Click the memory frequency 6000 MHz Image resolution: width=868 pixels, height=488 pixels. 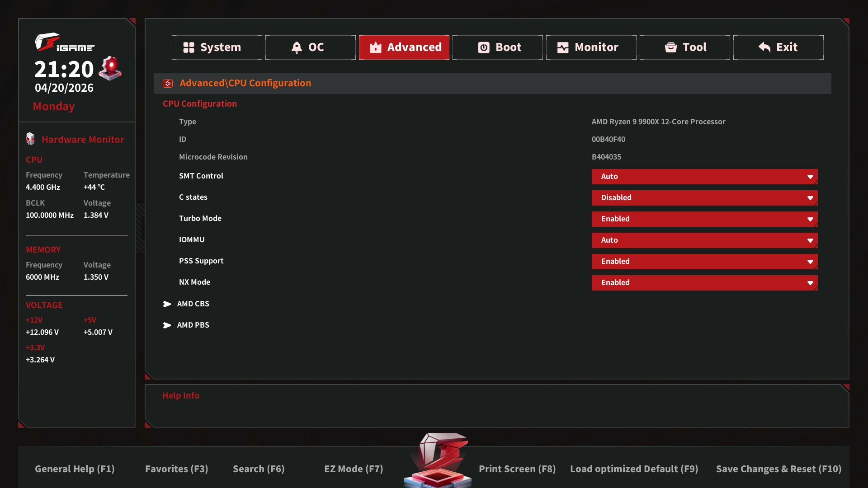42,277
